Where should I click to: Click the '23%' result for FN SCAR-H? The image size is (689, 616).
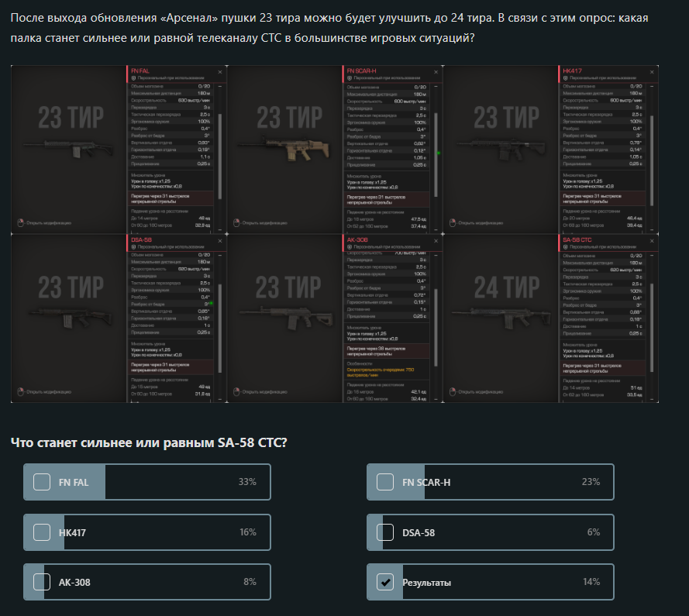click(591, 481)
